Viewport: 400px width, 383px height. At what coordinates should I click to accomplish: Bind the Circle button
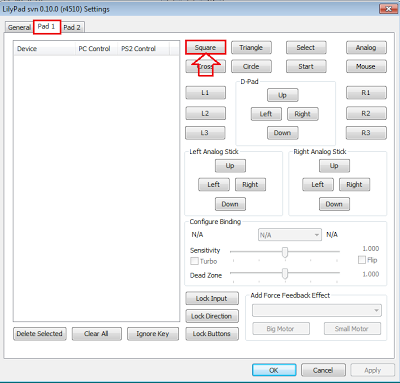coord(251,66)
